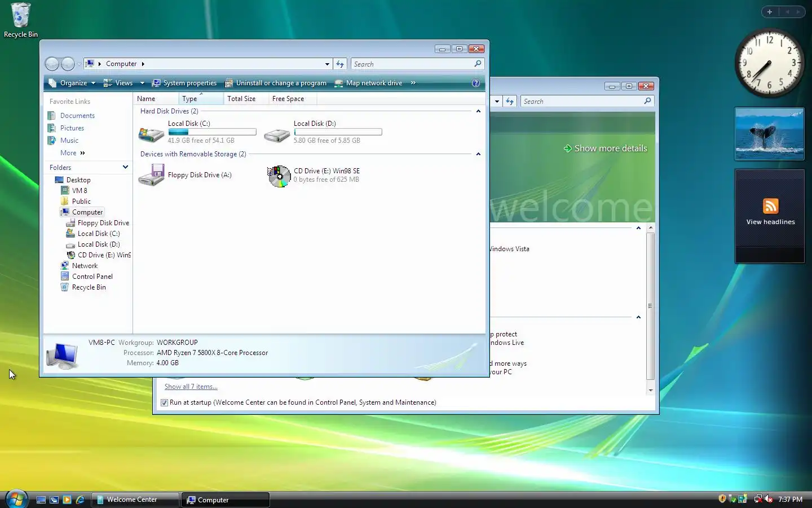Click Computer breadcrumb in address bar
The image size is (812, 508).
[121, 64]
